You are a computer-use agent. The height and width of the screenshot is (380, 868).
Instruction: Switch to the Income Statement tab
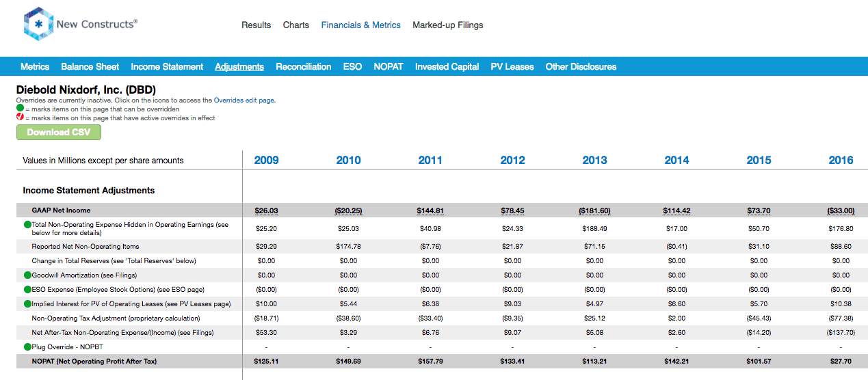pyautogui.click(x=167, y=67)
